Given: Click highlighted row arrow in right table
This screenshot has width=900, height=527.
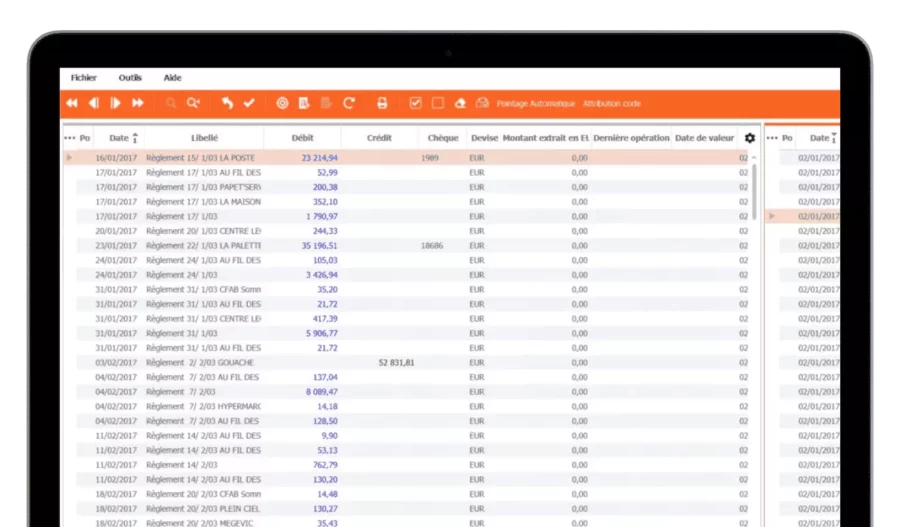Looking at the screenshot, I should (772, 216).
